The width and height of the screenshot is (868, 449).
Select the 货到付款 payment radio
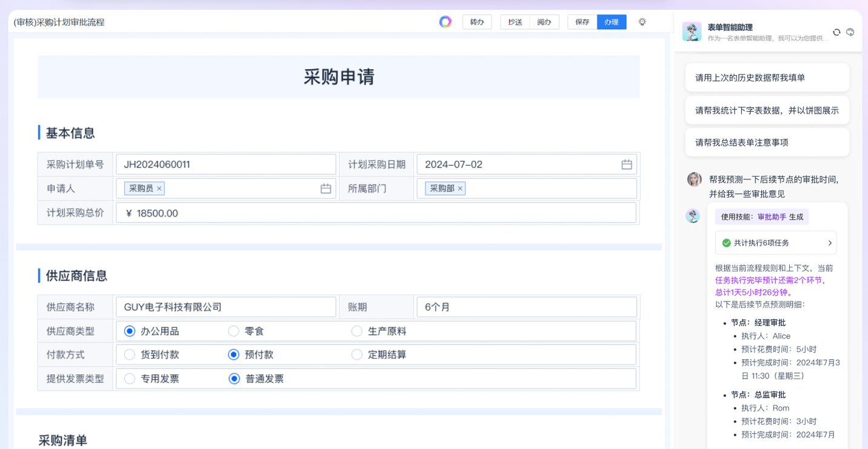(130, 354)
